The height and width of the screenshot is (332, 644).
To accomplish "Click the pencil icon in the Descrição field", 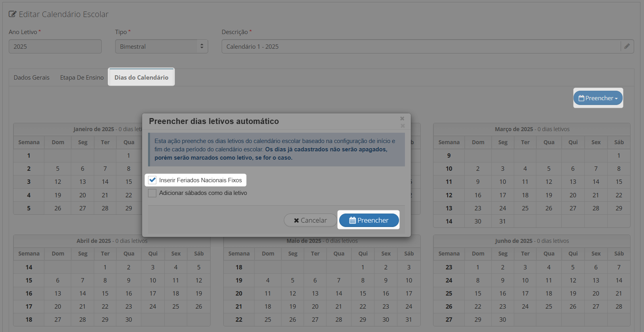I will tap(627, 46).
